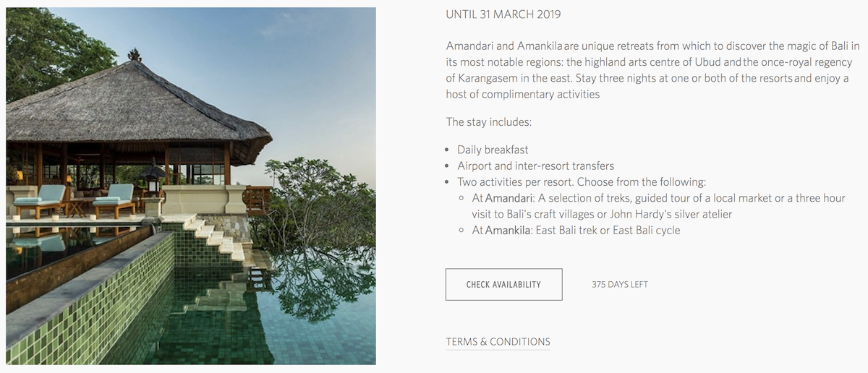Open the TERMS & CONDITIONS link
Screen dimensions: 868x373
498,342
